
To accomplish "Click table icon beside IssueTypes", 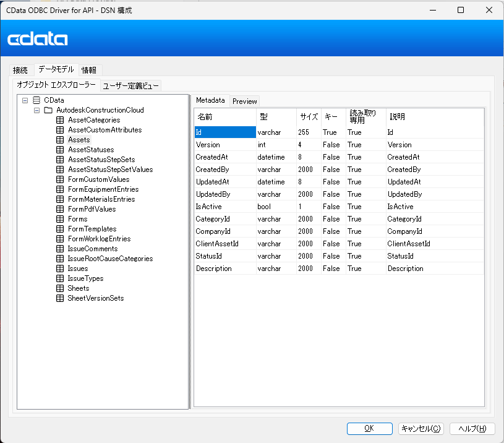I will tap(60, 278).
